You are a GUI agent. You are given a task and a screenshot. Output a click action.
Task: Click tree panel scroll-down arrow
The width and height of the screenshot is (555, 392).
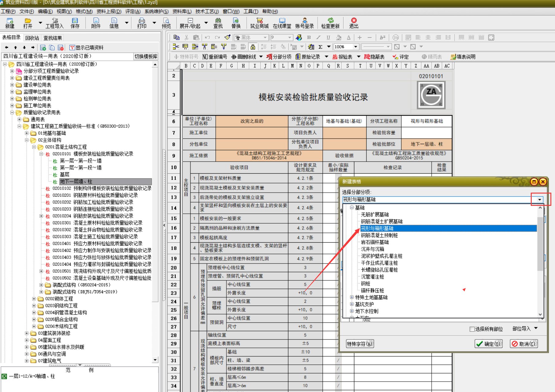(x=155, y=360)
